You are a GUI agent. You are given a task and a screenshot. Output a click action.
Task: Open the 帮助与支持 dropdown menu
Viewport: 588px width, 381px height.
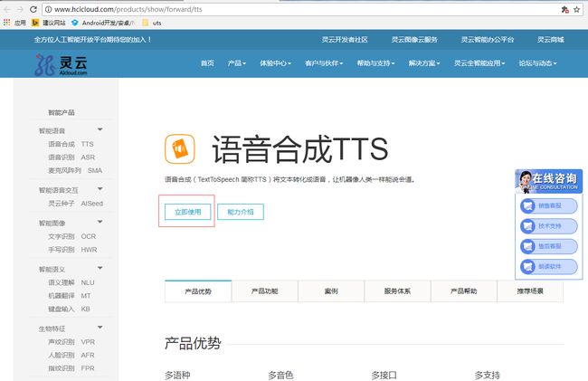[375, 63]
